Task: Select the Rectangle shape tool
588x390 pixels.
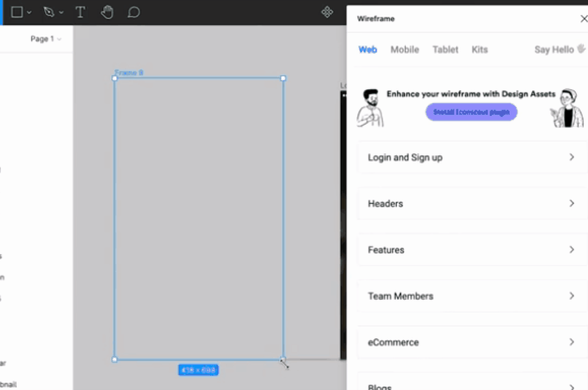Action: click(x=17, y=12)
